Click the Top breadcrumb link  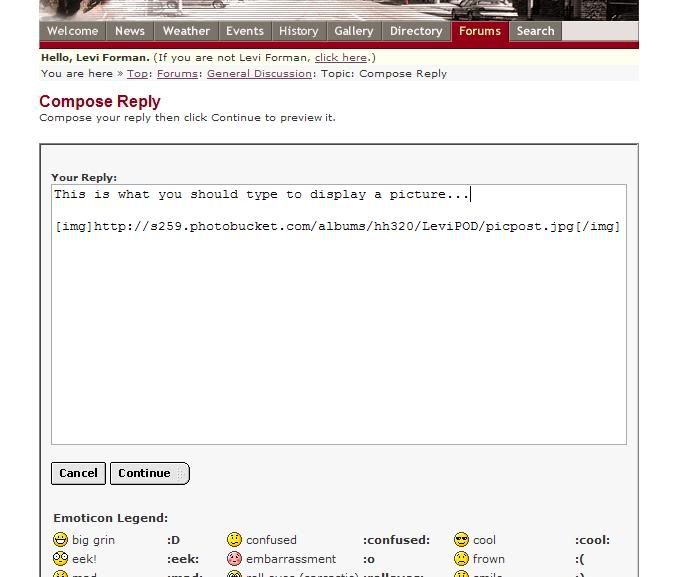coord(137,73)
